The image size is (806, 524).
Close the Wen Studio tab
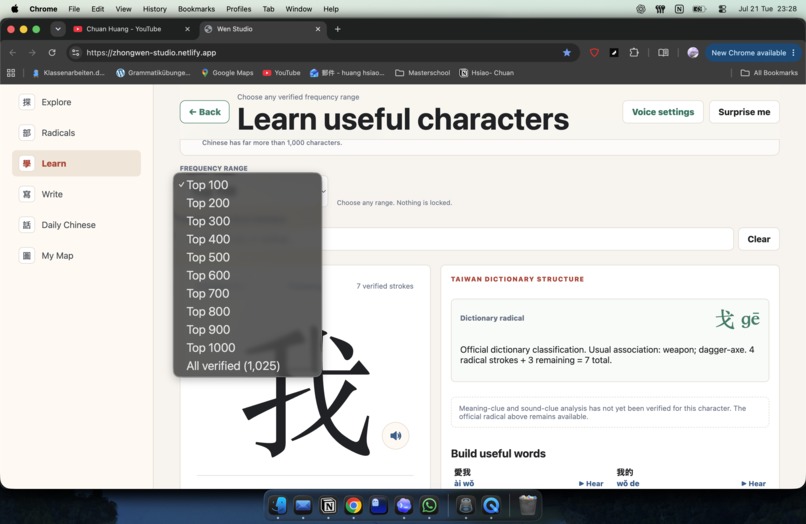pyautogui.click(x=318, y=29)
